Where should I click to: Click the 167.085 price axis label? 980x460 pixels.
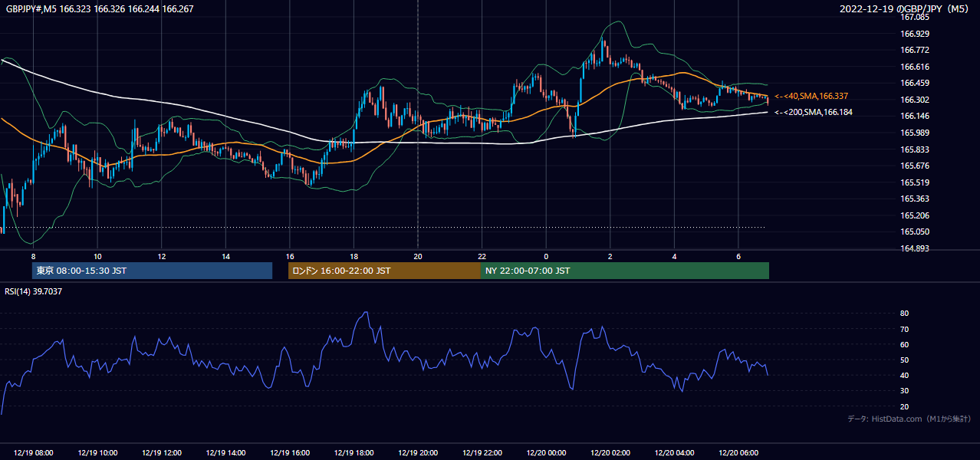pyautogui.click(x=915, y=17)
